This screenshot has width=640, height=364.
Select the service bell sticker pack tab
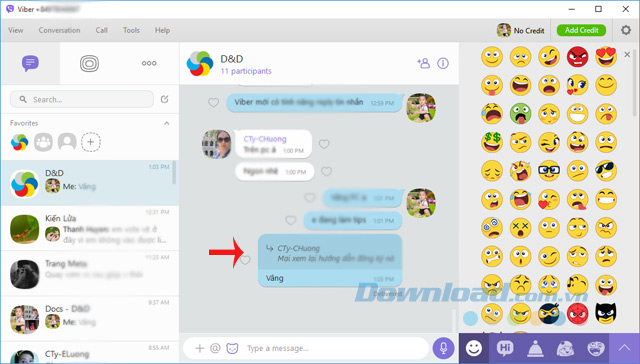click(535, 348)
